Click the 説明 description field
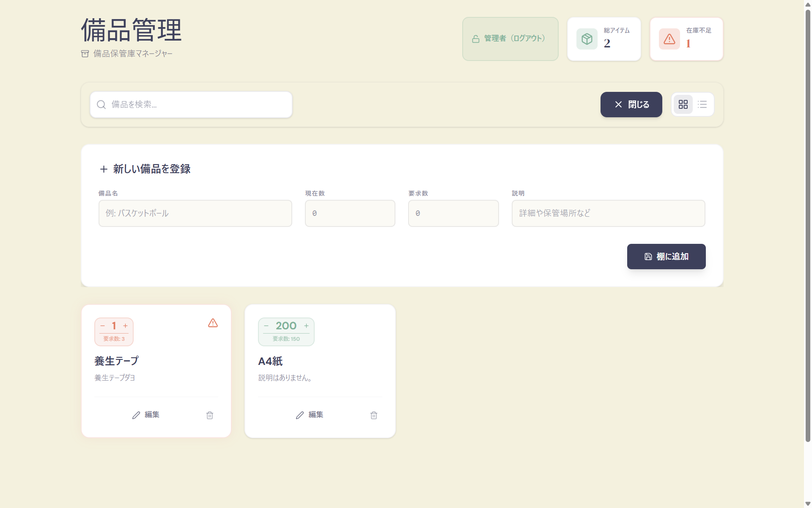The width and height of the screenshot is (812, 508). pyautogui.click(x=608, y=213)
